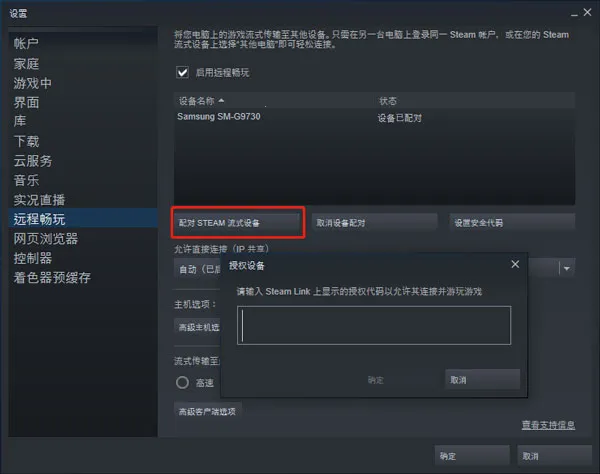Switch to 云服务 settings
600x474 pixels.
[x=33, y=161]
